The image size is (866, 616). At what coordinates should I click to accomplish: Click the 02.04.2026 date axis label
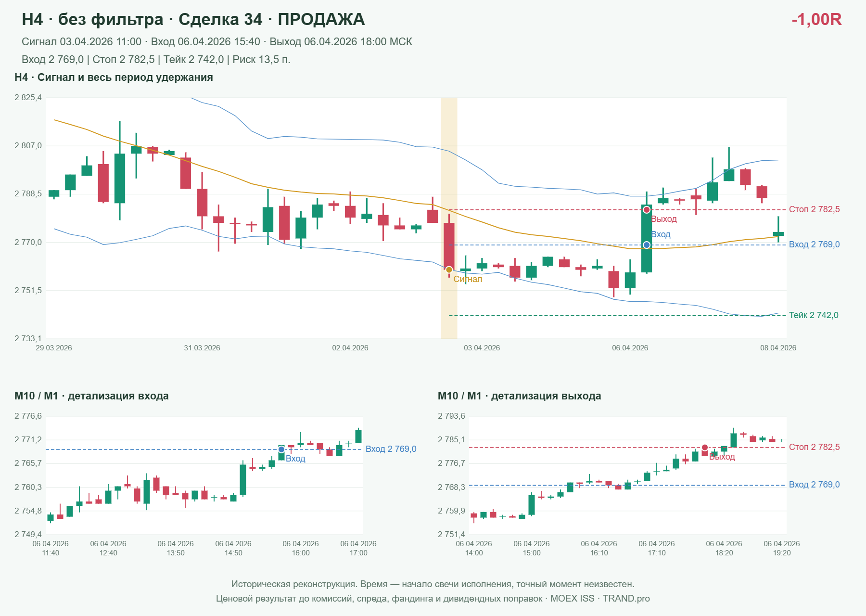coord(350,348)
